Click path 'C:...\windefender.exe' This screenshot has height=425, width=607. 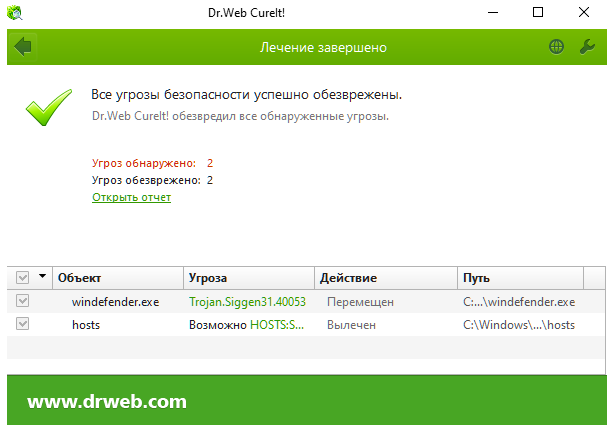[519, 302]
